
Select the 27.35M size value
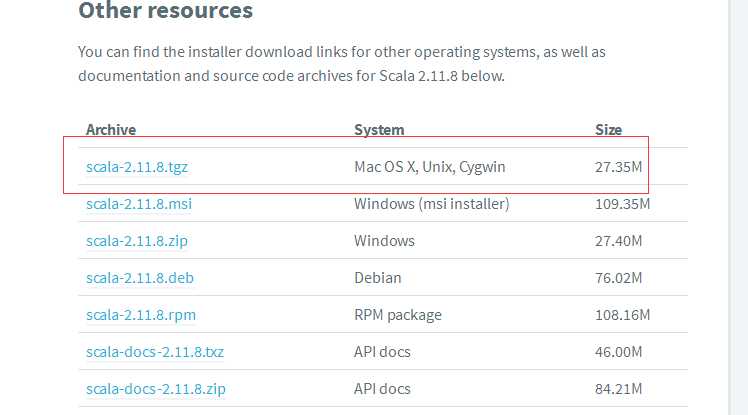[618, 167]
